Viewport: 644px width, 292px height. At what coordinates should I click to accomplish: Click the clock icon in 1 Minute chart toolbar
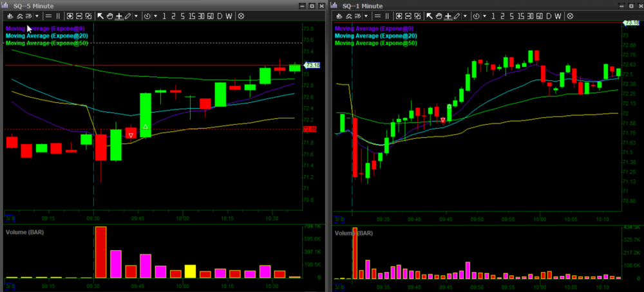[x=477, y=15]
